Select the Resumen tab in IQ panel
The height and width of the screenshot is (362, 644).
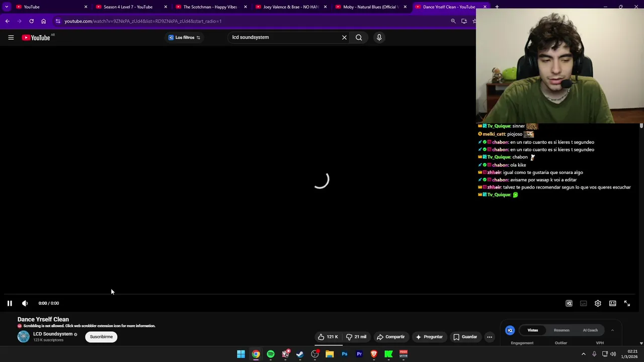561,330
